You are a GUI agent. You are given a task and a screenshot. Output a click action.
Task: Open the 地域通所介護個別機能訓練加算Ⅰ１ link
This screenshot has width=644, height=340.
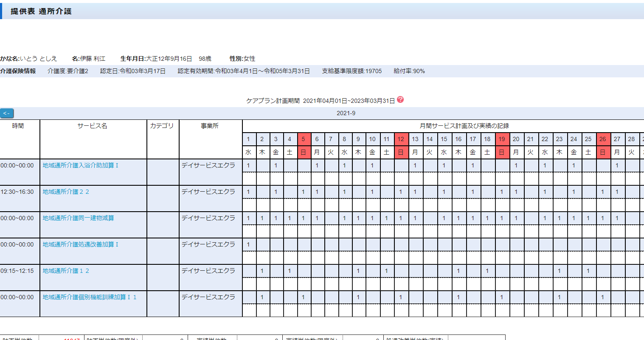click(x=90, y=297)
